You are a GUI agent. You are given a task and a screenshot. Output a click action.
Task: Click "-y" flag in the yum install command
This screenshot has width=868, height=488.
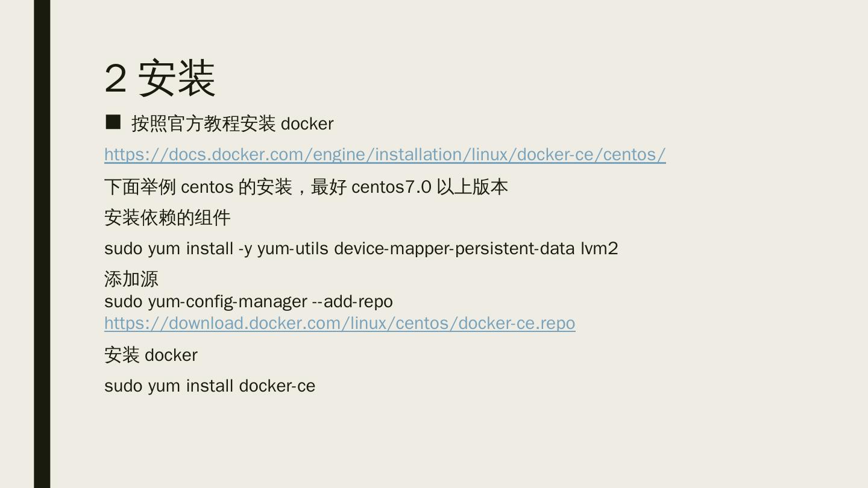[x=245, y=249]
